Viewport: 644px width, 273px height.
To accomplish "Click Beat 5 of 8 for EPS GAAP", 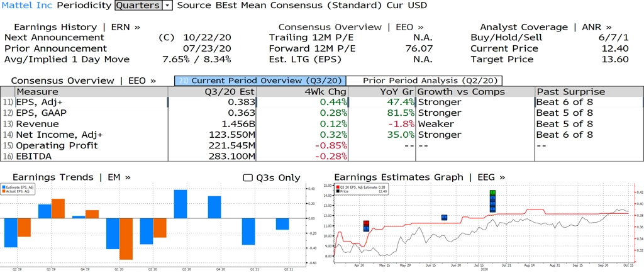I will click(565, 113).
